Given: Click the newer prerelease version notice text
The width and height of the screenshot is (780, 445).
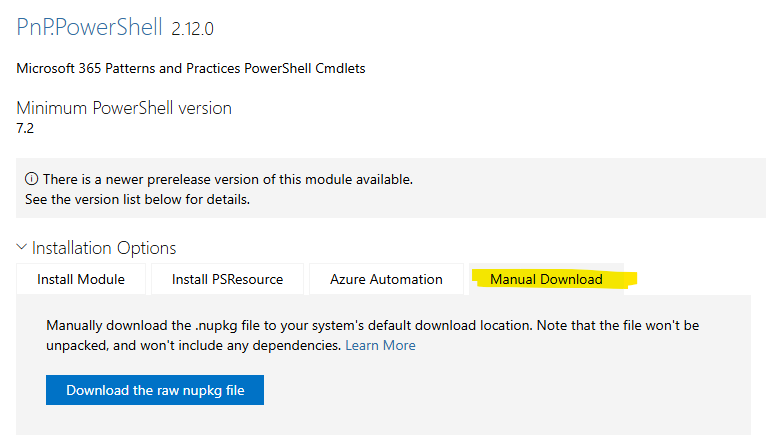Looking at the screenshot, I should tap(228, 179).
